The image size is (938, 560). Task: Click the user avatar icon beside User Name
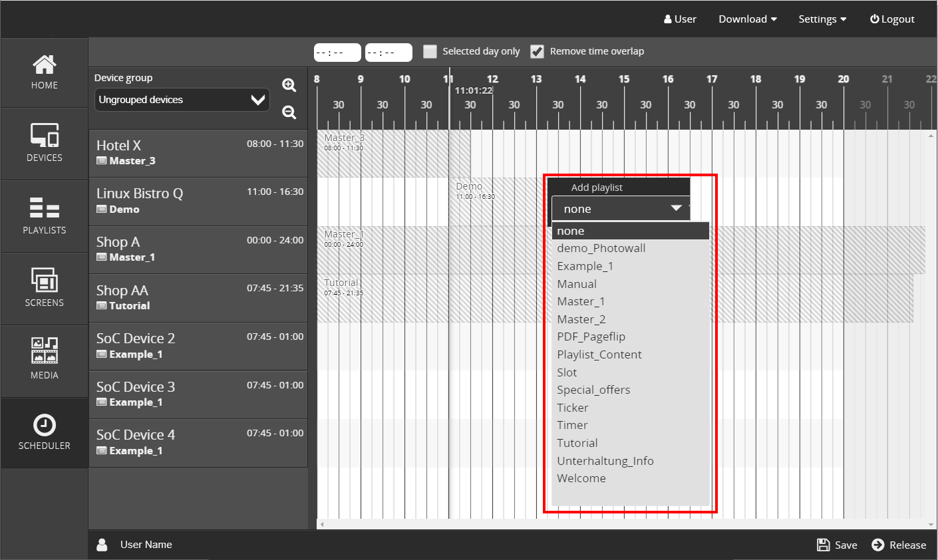[102, 545]
